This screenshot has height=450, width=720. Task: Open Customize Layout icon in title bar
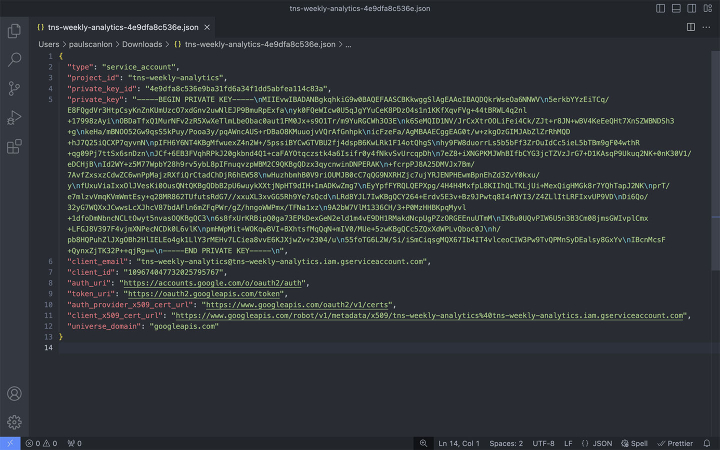(x=708, y=8)
